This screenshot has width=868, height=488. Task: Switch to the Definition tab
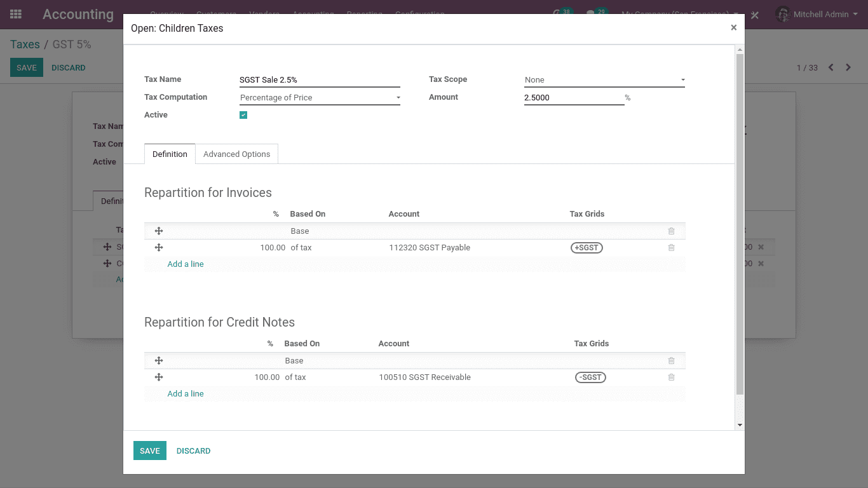(x=170, y=154)
